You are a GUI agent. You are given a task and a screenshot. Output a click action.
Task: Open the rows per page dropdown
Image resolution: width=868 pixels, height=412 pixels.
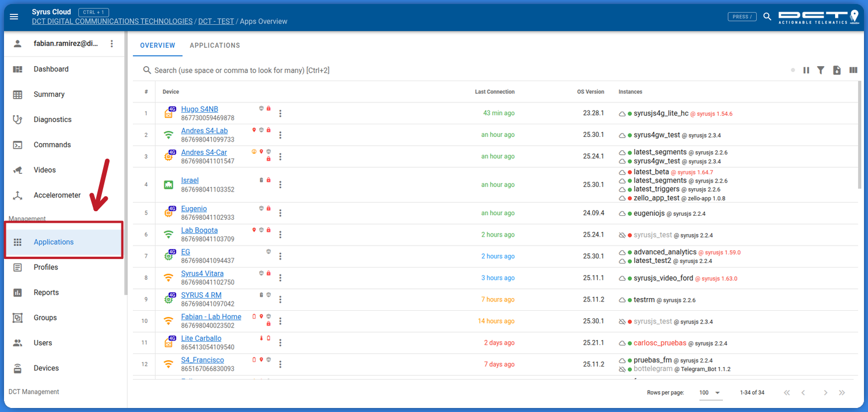click(x=710, y=392)
